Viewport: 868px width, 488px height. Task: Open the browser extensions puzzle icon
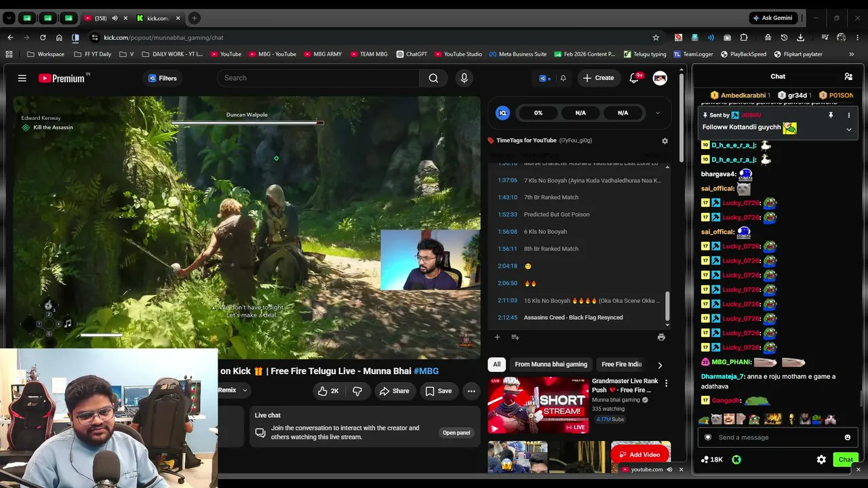coord(744,37)
